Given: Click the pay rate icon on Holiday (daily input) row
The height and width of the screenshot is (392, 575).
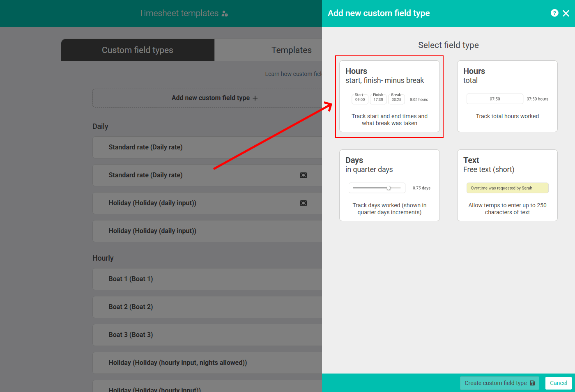Looking at the screenshot, I should tap(303, 203).
